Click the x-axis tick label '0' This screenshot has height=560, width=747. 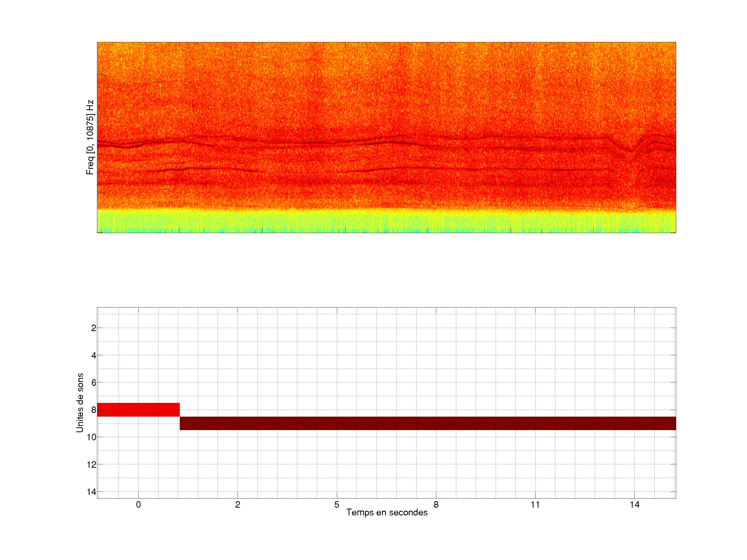click(x=139, y=505)
